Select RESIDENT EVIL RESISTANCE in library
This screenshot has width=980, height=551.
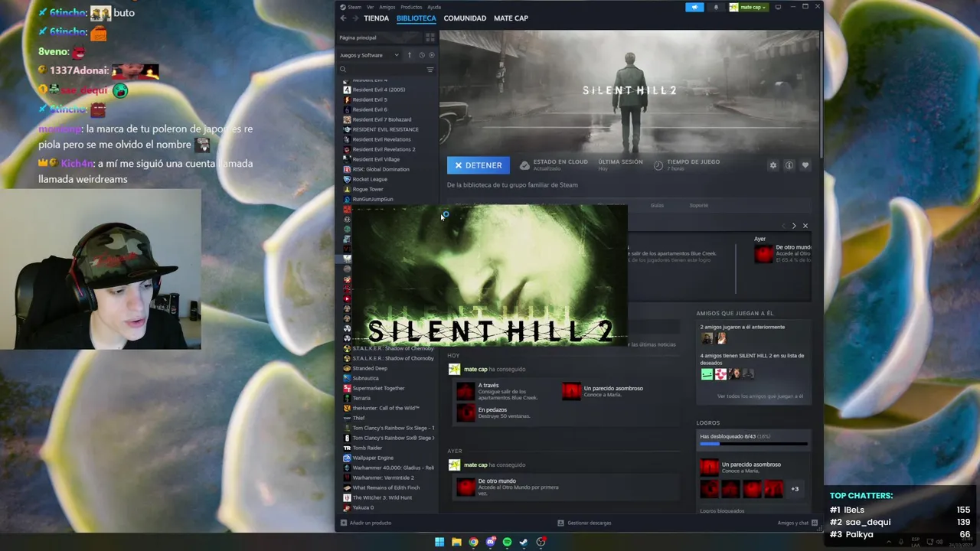coord(385,129)
